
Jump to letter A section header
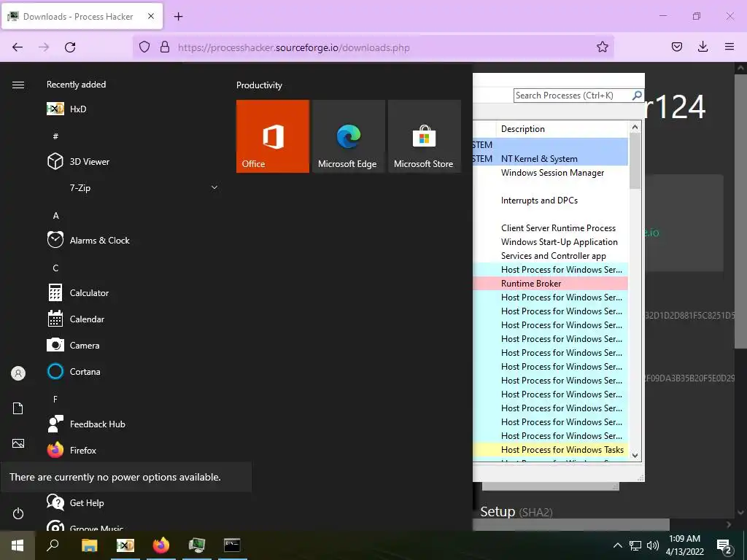[55, 216]
